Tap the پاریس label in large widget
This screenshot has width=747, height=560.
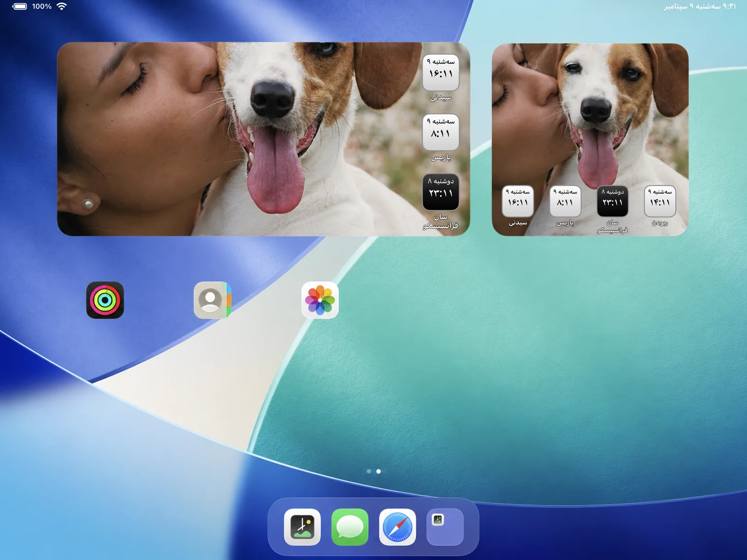point(441,157)
